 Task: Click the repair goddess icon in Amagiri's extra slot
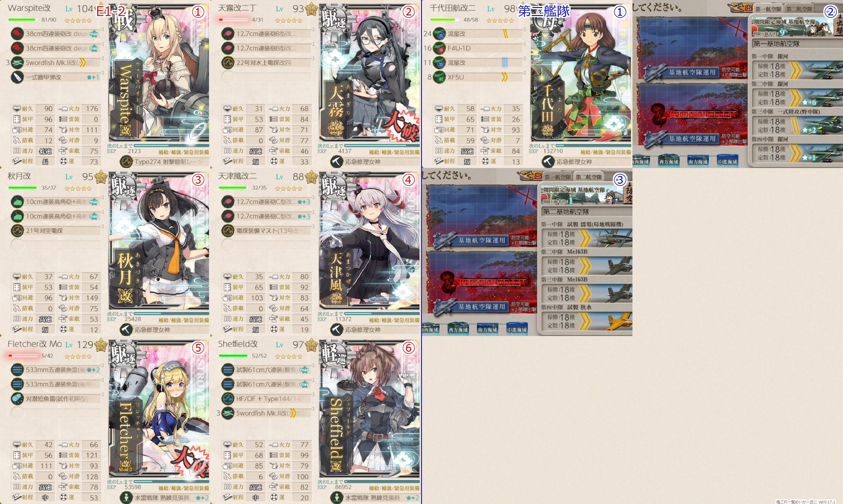(337, 162)
